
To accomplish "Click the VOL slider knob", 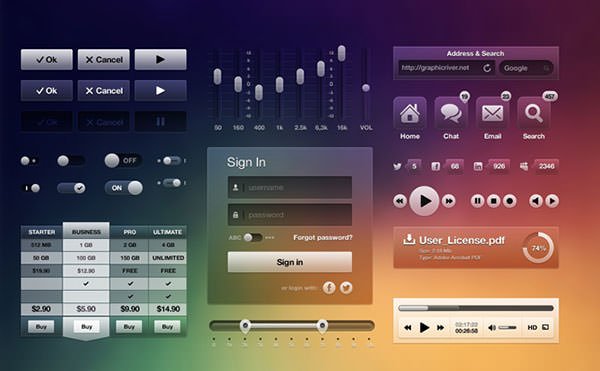I will click(366, 88).
